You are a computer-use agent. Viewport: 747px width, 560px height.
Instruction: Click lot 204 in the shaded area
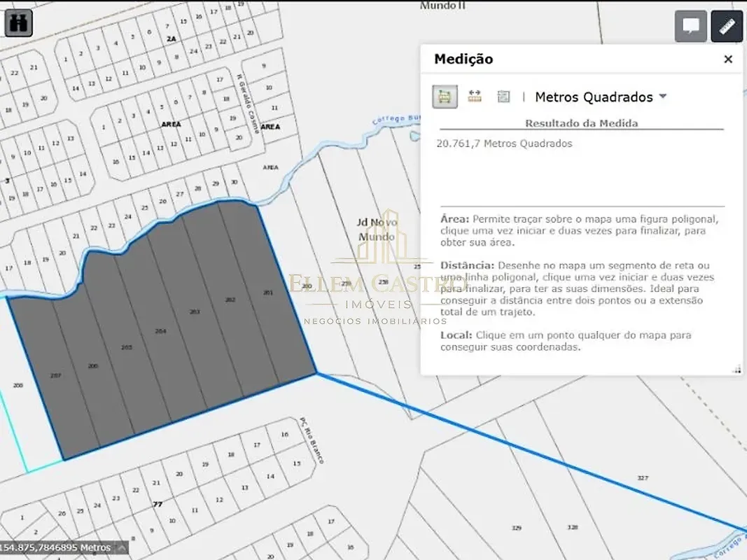click(x=160, y=331)
